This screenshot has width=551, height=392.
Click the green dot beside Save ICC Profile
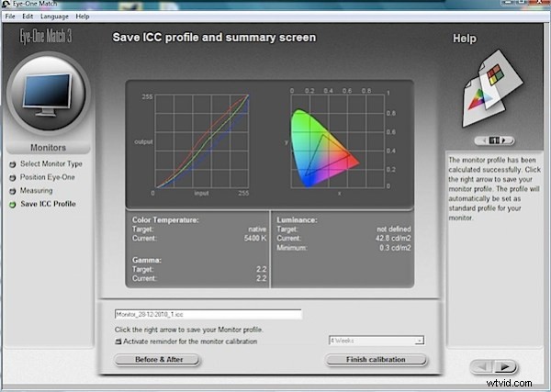pyautogui.click(x=13, y=204)
